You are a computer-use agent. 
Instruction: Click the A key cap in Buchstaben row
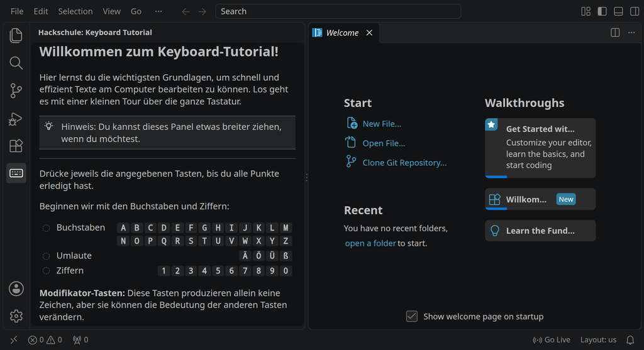[x=123, y=227]
